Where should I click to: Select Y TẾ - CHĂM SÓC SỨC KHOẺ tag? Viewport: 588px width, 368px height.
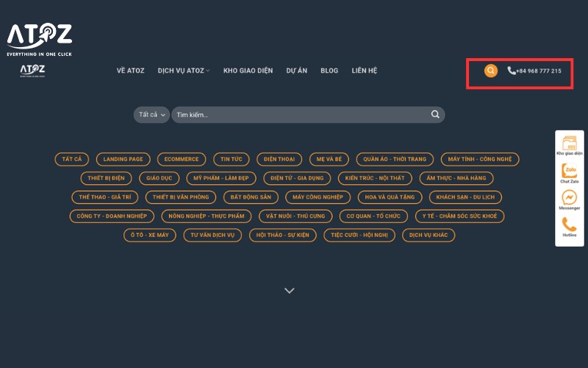pos(460,216)
